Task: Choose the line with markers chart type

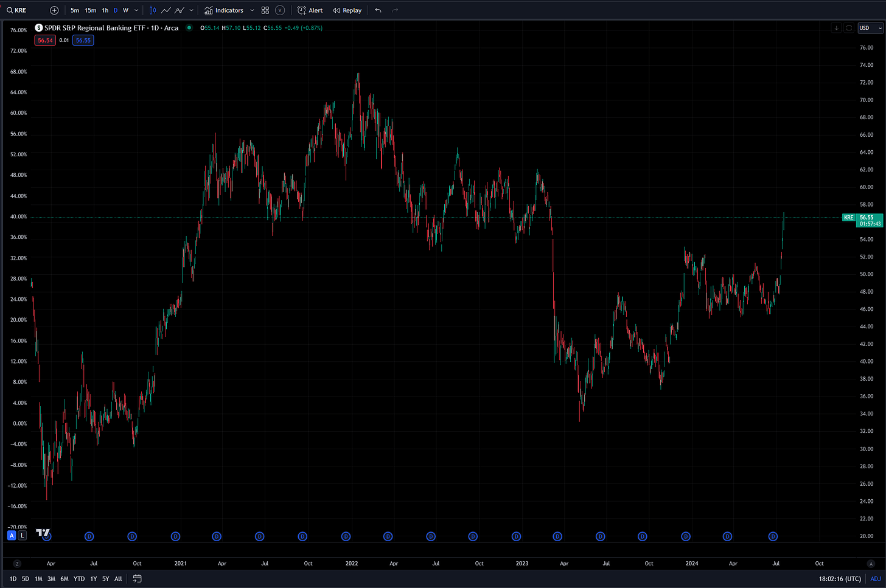Action: click(180, 10)
